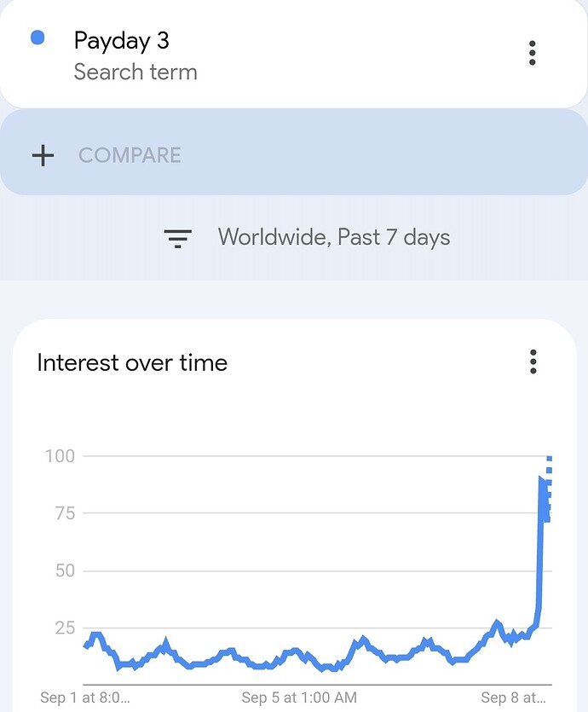Image resolution: width=588 pixels, height=712 pixels.
Task: Open Interest over time options menu
Action: (x=533, y=362)
